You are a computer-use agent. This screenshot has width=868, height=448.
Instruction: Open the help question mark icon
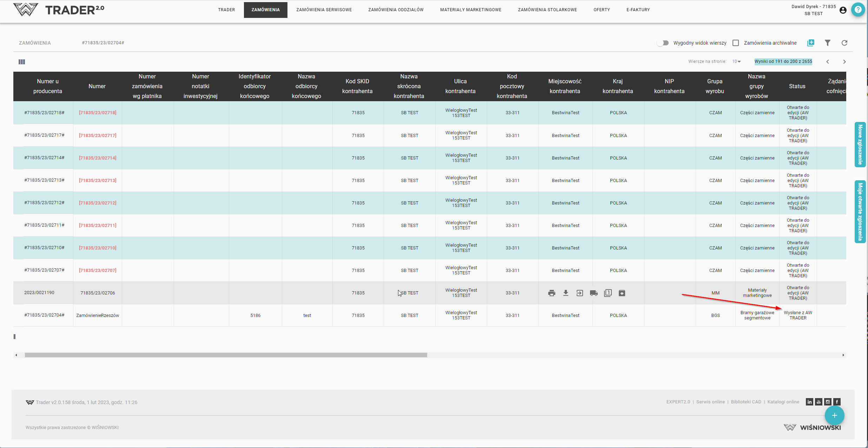click(x=857, y=10)
